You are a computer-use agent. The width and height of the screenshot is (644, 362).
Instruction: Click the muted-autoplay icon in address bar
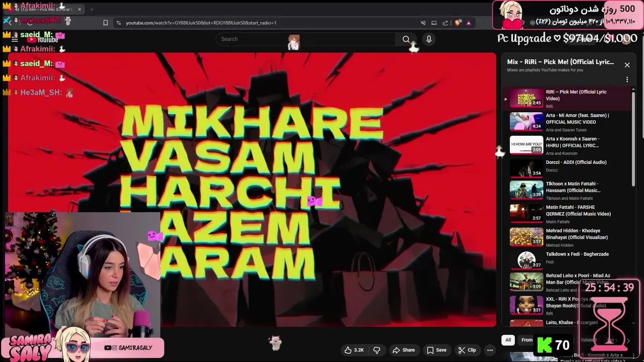coord(423,23)
